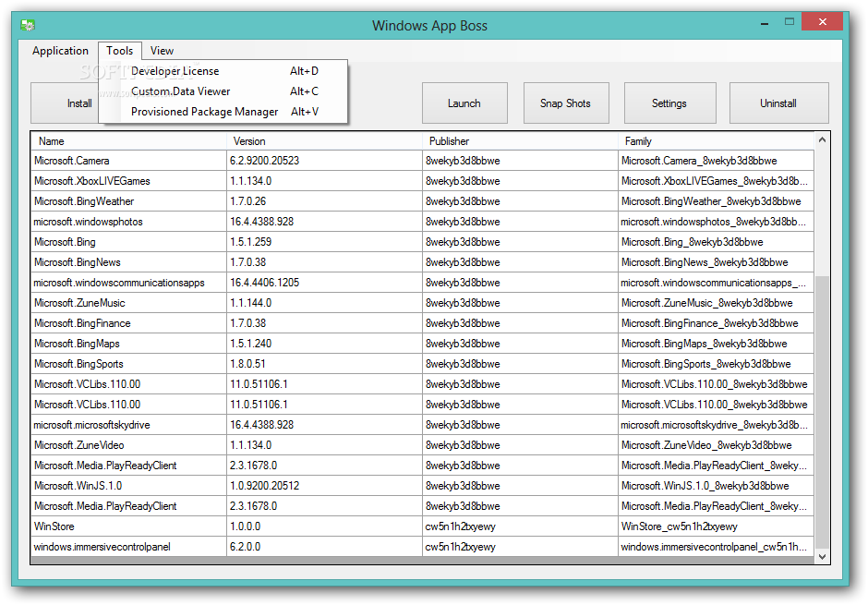Click the scrollbar up arrow

click(x=822, y=140)
